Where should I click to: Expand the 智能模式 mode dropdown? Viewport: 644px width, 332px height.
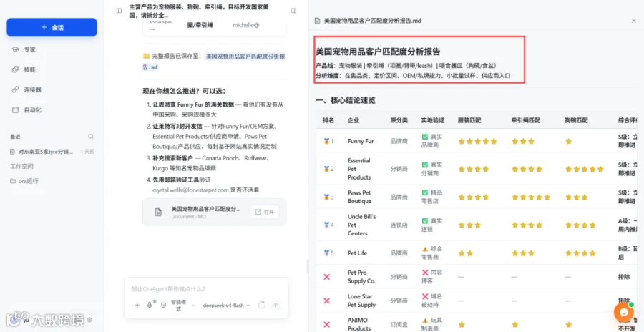[x=182, y=306]
